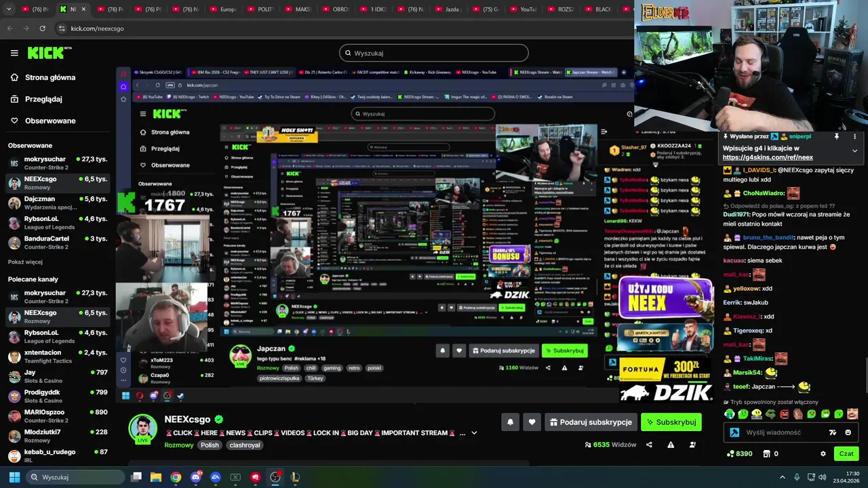Viewport: 868px width, 488px height.
Task: Open chat settings gear icon
Action: (823, 454)
